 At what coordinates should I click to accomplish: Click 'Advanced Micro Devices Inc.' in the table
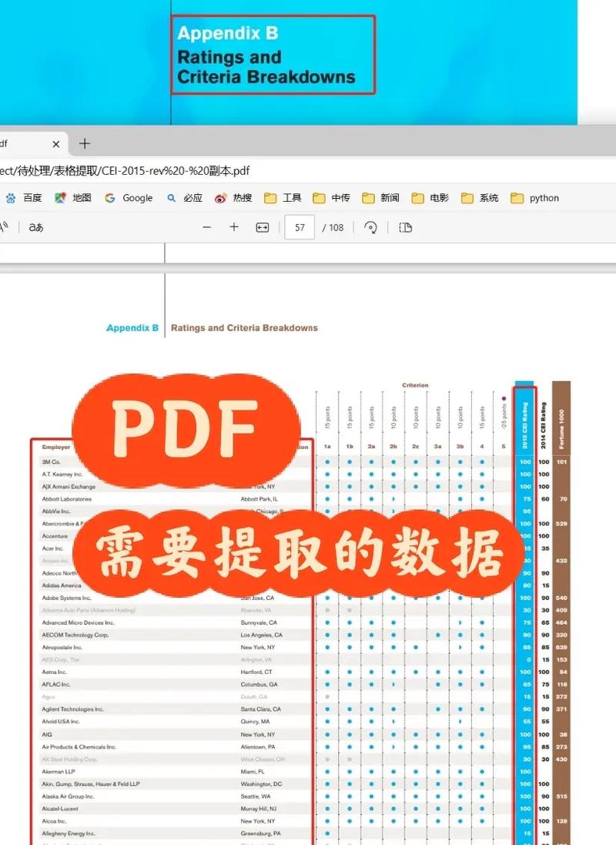pos(78,622)
